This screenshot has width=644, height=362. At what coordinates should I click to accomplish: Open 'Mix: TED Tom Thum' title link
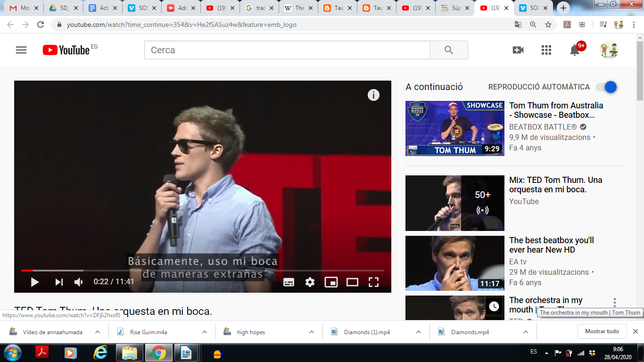click(x=556, y=185)
